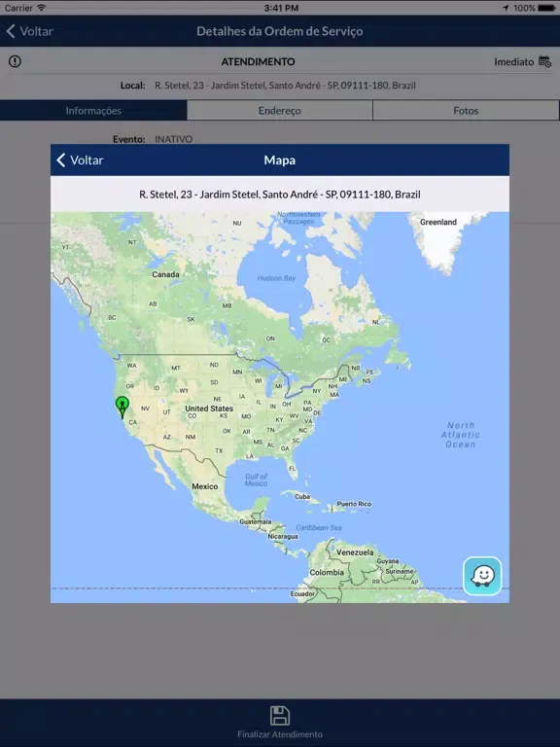Image resolution: width=560 pixels, height=747 pixels.
Task: Open Waze navigation icon on map
Action: click(x=482, y=576)
